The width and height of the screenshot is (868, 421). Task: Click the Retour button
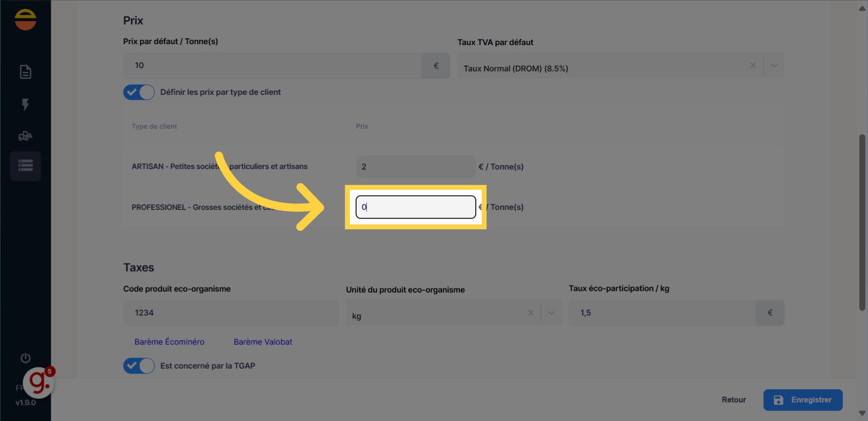coord(734,400)
